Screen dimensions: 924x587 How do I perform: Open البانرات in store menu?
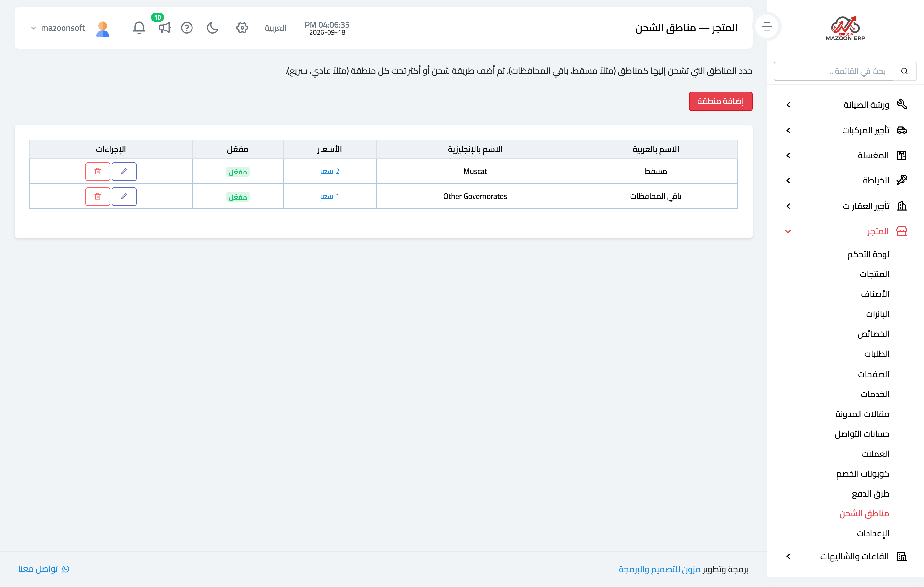point(877,314)
